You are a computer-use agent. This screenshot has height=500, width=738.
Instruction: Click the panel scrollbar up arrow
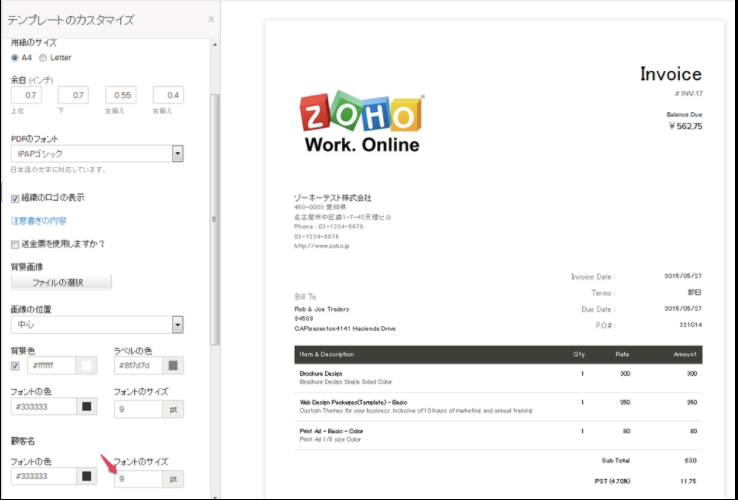pyautogui.click(x=215, y=45)
